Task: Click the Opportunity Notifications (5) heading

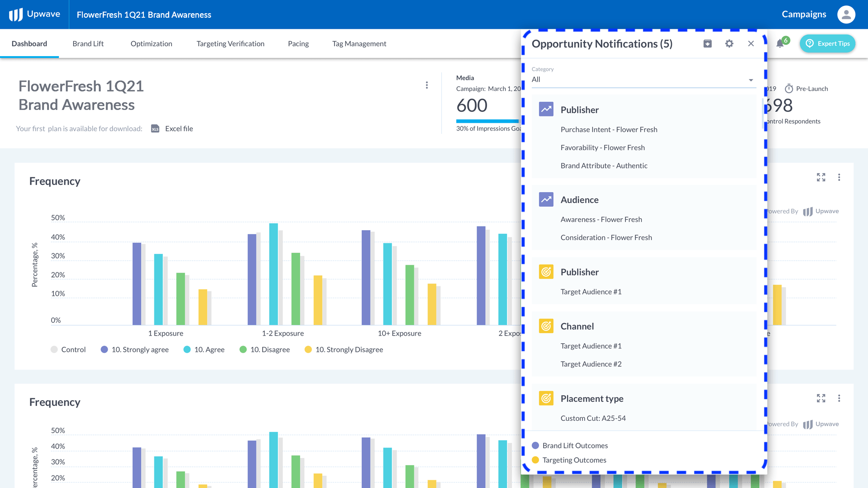Action: 602,44
